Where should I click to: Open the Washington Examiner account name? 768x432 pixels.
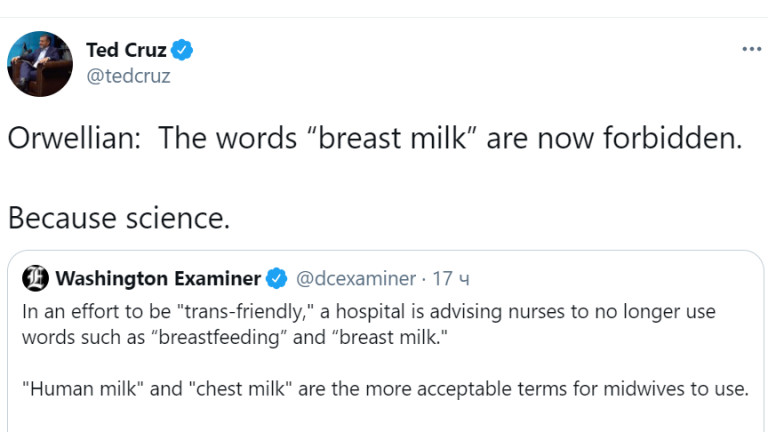pos(157,278)
